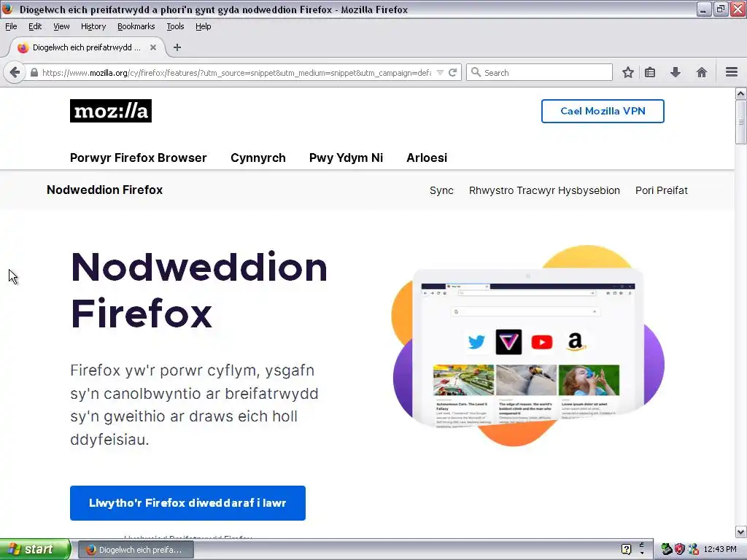
Task: Click the Firefox icon in title bar
Action: (x=7, y=9)
